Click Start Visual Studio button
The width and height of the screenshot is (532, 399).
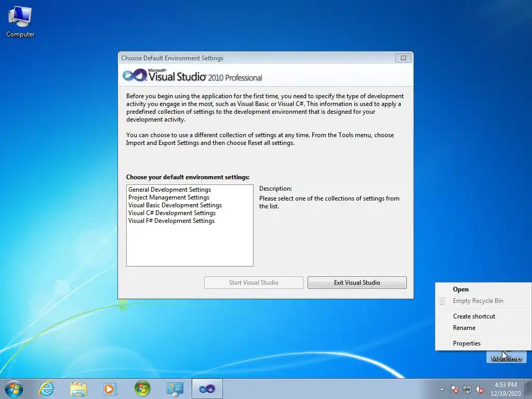coord(254,283)
